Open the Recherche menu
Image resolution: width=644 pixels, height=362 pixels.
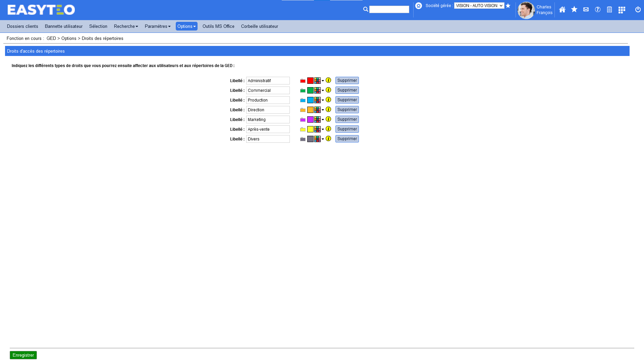point(126,26)
